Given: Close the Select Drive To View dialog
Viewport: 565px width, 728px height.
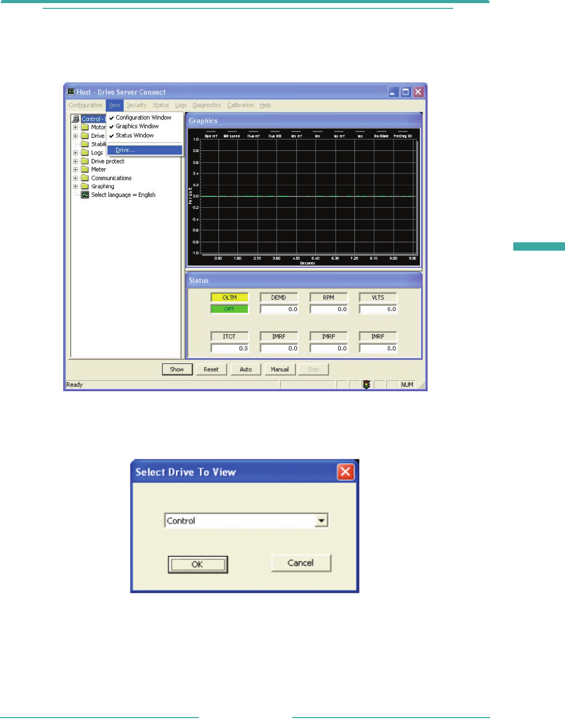Looking at the screenshot, I should pyautogui.click(x=345, y=472).
